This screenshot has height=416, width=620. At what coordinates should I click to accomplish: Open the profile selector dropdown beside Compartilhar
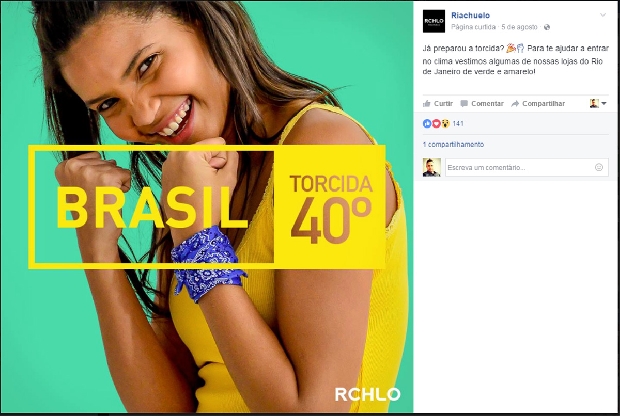pyautogui.click(x=598, y=104)
